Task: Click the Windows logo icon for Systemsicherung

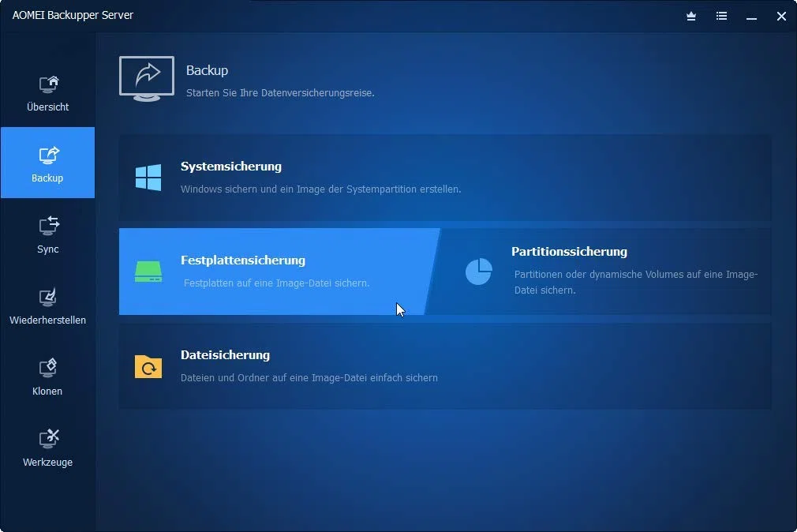Action: pos(148,178)
